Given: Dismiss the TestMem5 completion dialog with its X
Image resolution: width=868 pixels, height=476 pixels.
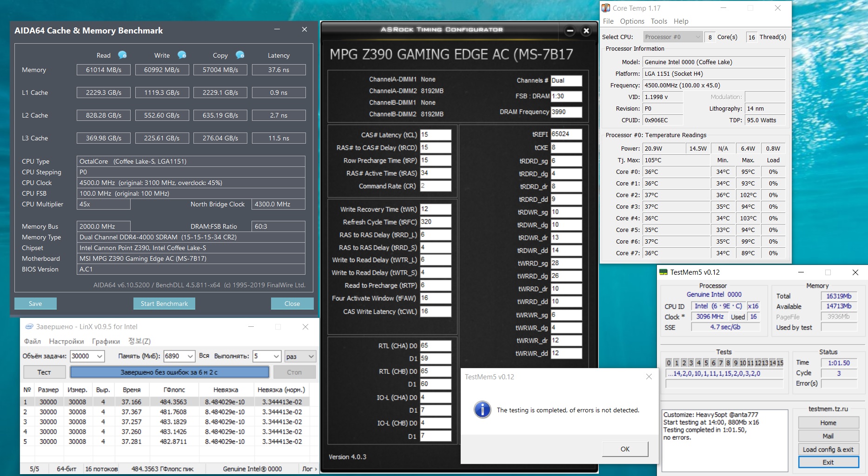Looking at the screenshot, I should click(x=649, y=377).
